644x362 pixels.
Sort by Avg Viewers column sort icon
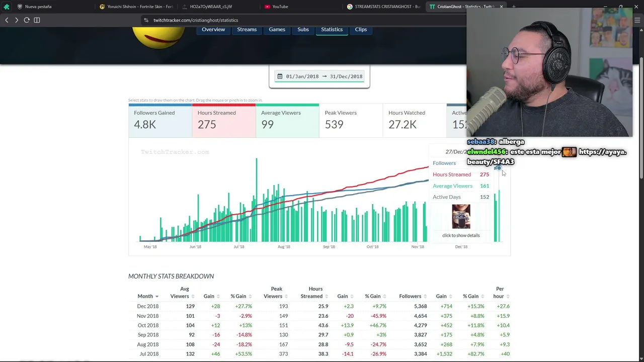click(x=193, y=297)
